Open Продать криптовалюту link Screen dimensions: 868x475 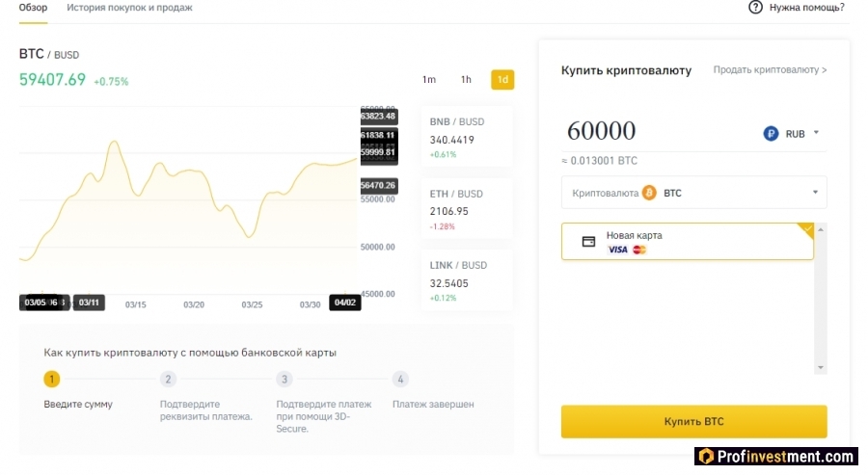[x=770, y=70]
